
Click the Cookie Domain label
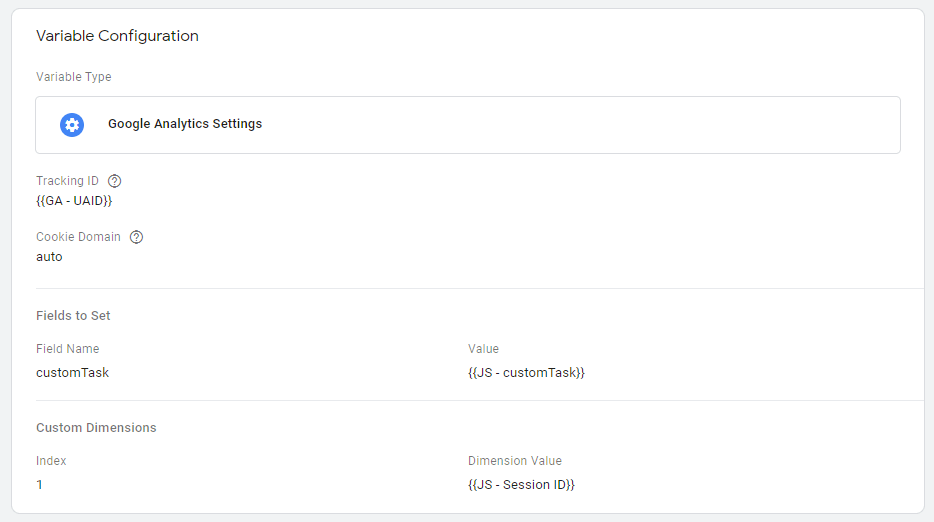(78, 237)
